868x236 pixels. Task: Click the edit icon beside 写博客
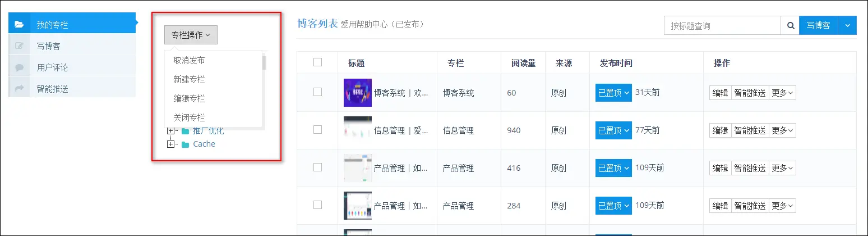click(19, 46)
